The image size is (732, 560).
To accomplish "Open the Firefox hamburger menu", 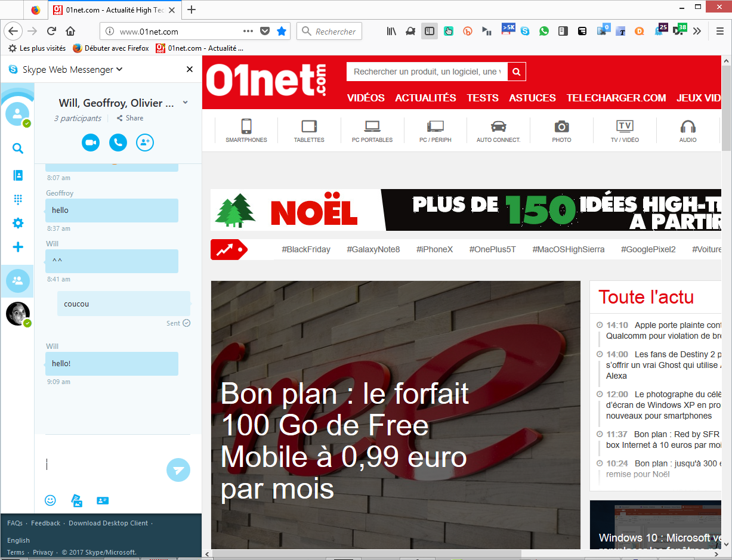I will tap(720, 31).
